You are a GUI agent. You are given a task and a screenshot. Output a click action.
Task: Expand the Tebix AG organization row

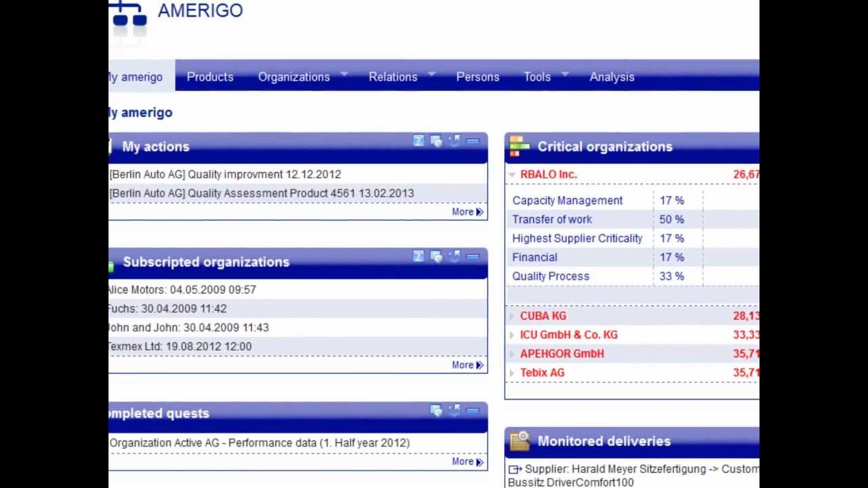(512, 373)
